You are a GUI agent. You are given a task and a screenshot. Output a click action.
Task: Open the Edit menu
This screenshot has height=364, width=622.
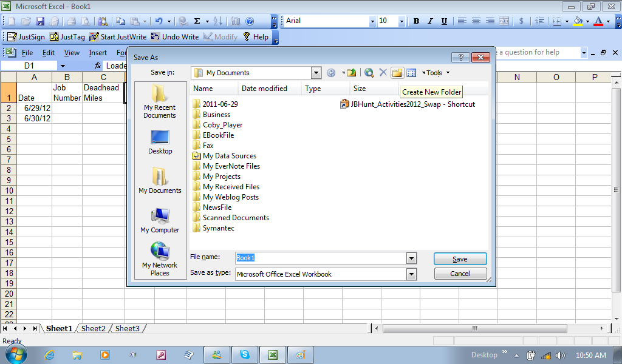tap(49, 53)
